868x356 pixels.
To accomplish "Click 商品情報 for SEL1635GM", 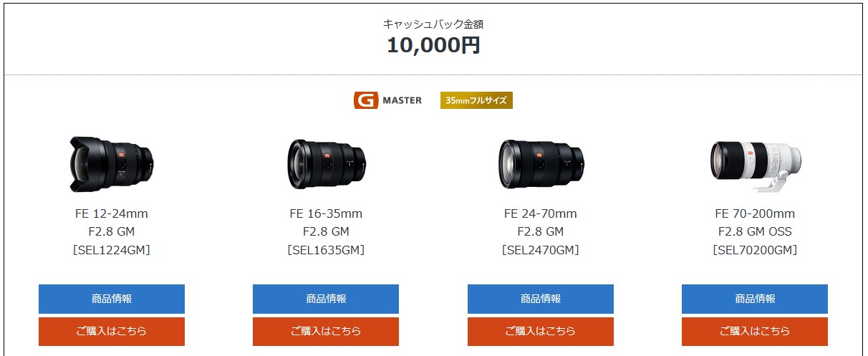I will (x=326, y=299).
